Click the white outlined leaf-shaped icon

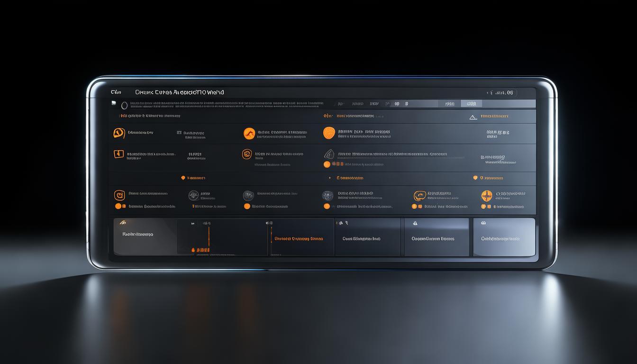pos(329,155)
